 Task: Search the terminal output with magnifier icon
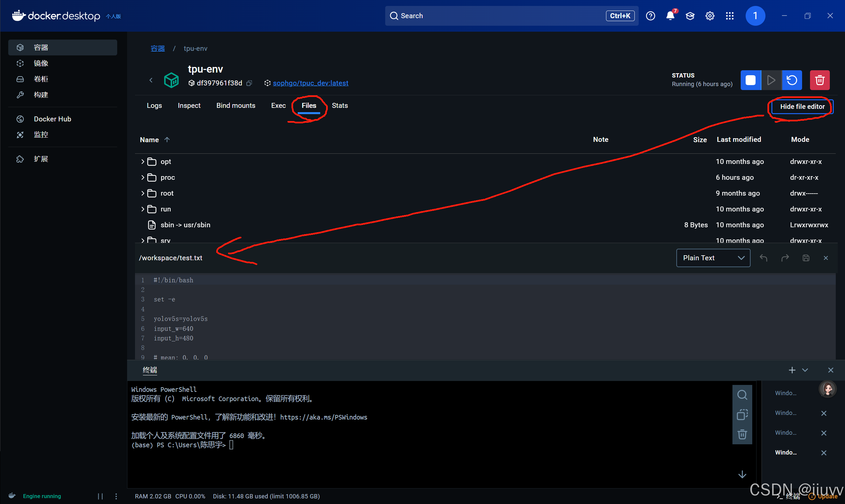point(742,394)
